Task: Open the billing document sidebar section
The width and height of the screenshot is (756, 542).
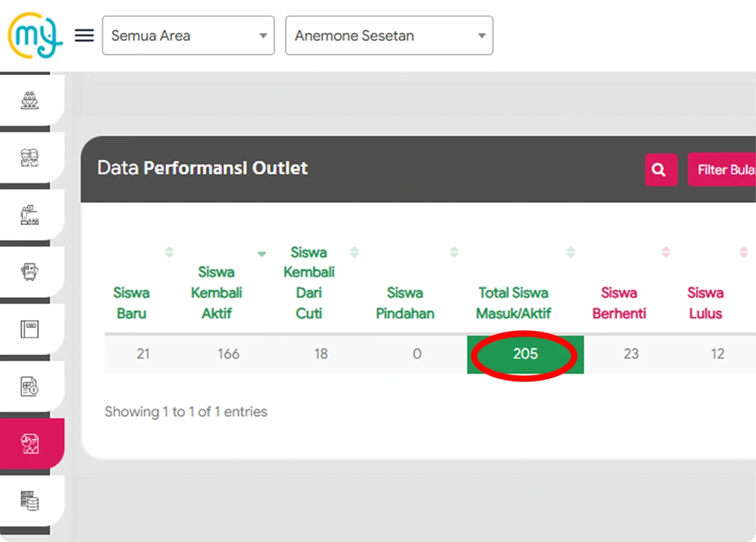Action: click(x=31, y=386)
